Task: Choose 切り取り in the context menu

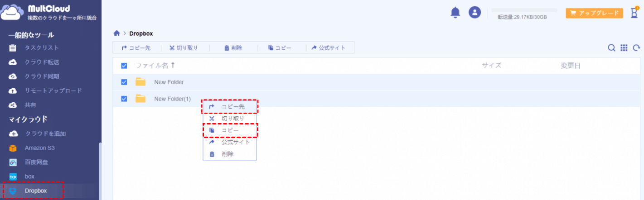Action: coord(230,119)
